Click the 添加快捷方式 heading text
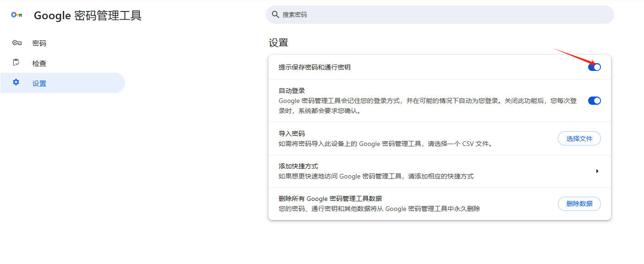644x264 pixels. tap(298, 166)
